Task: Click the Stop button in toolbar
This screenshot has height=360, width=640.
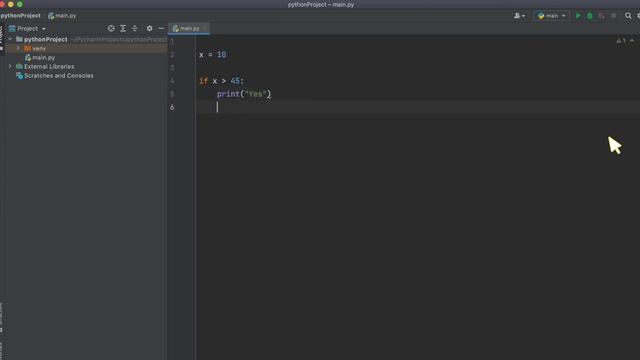Action: [x=613, y=16]
